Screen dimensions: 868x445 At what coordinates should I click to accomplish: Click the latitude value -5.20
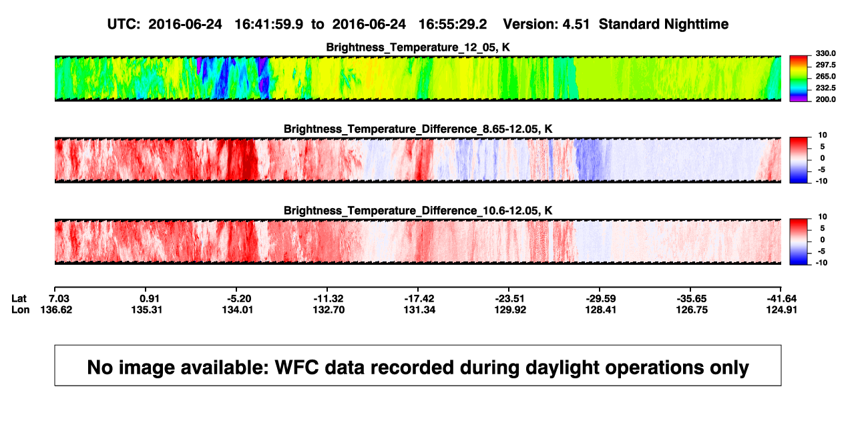(238, 298)
